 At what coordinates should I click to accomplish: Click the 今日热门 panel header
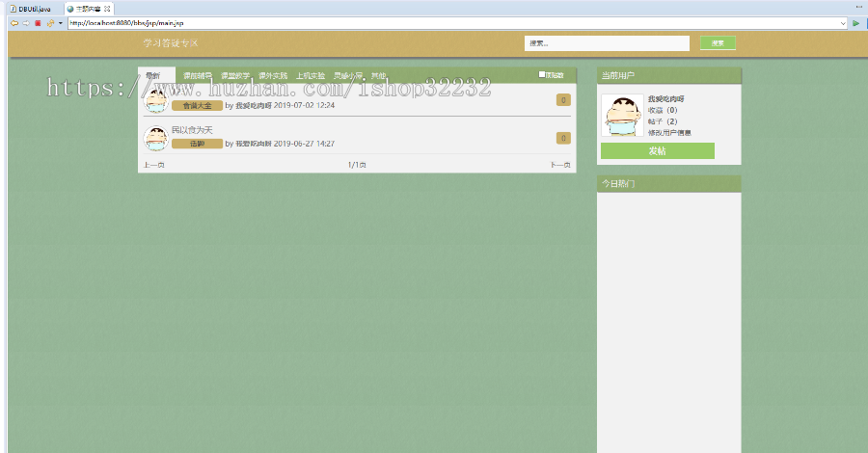pos(668,184)
